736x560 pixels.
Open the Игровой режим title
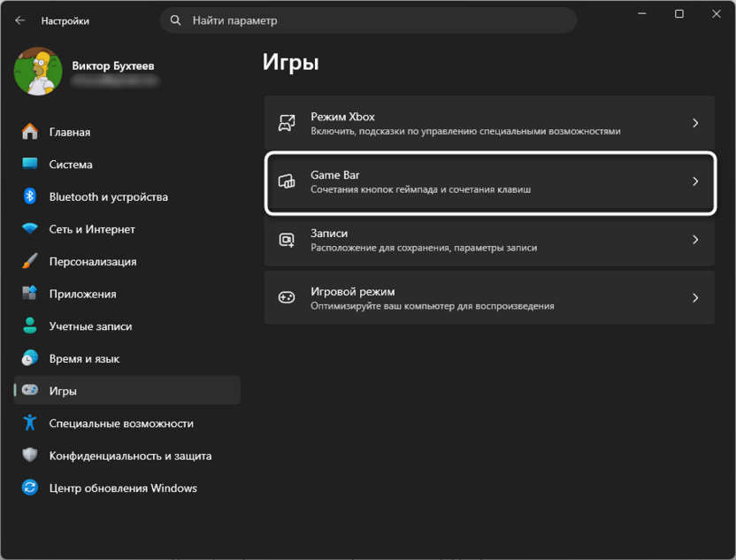[x=352, y=291]
